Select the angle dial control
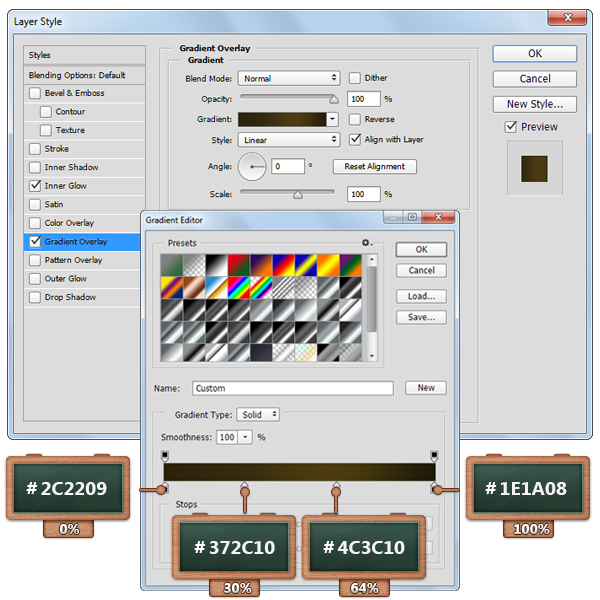 click(x=253, y=167)
